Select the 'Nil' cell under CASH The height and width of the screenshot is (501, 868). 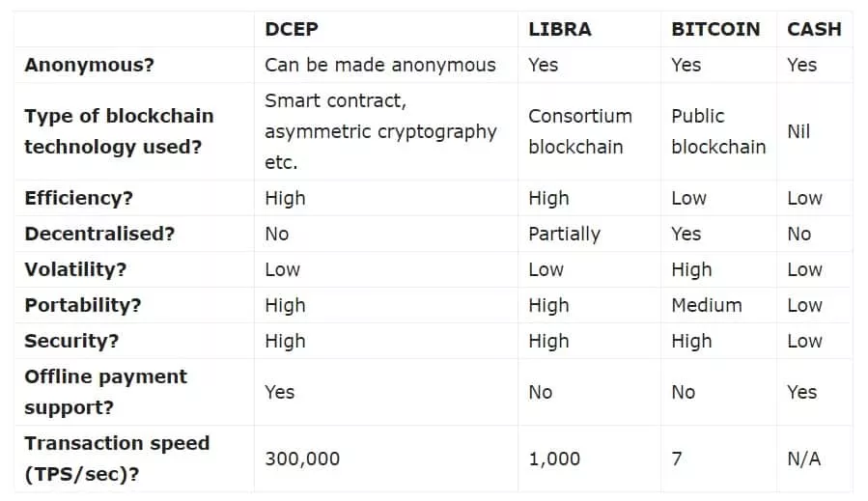click(798, 131)
